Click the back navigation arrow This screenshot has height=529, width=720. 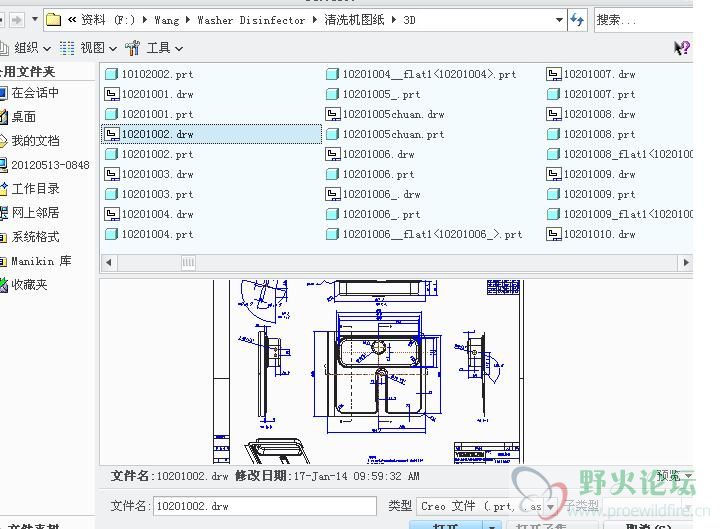(x=1, y=20)
